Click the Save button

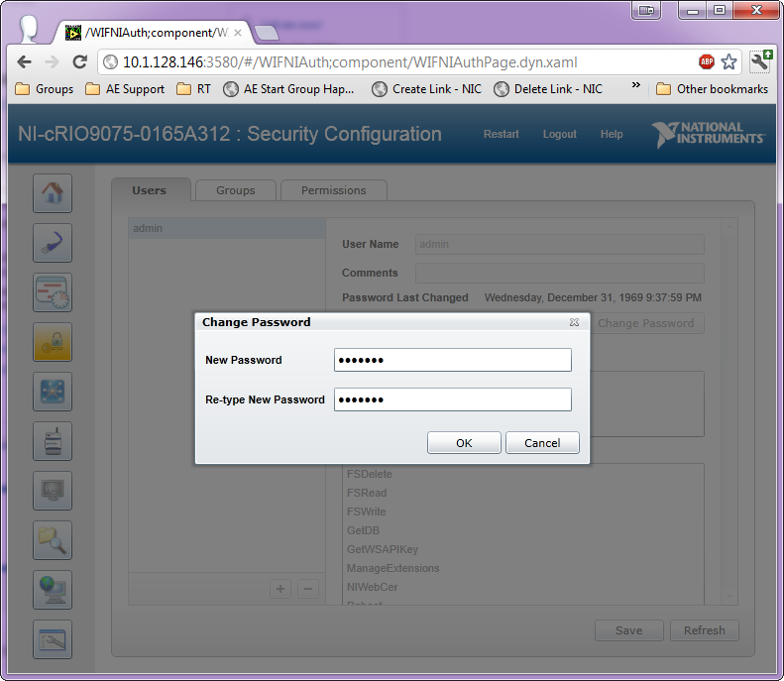(x=629, y=630)
